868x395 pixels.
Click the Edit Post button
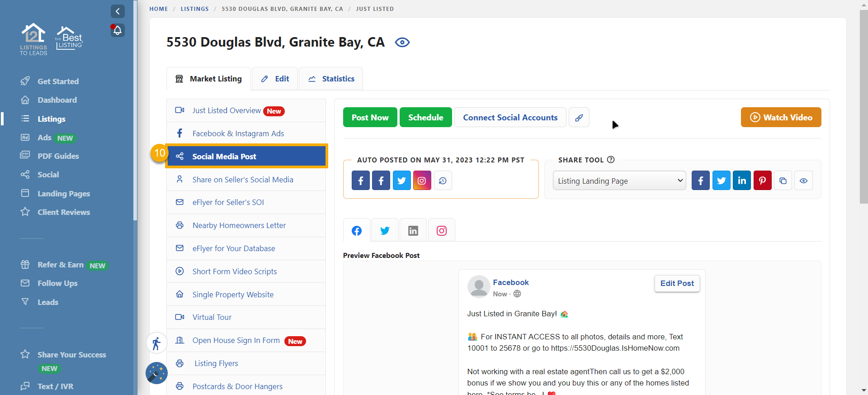(x=677, y=283)
